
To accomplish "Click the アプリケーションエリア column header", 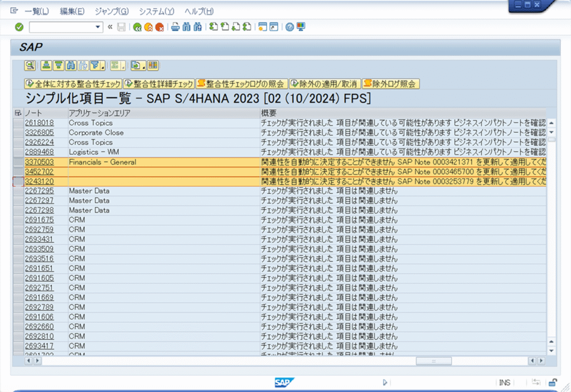I will (164, 113).
